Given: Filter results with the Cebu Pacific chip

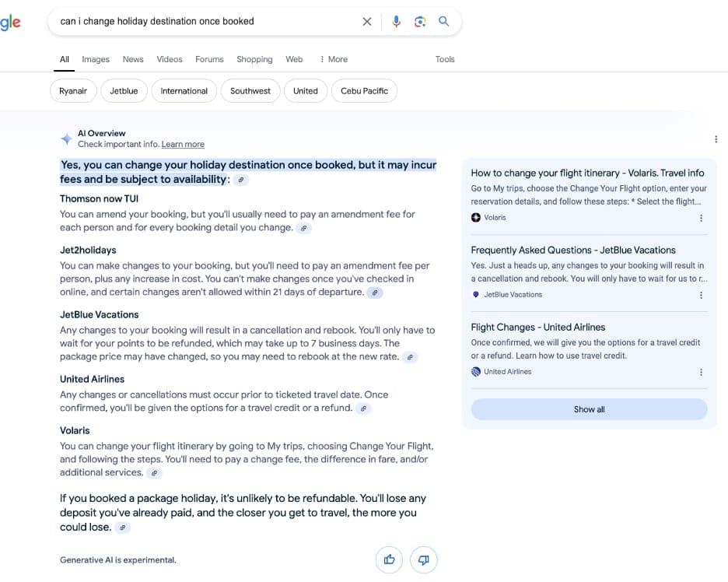Looking at the screenshot, I should click(364, 91).
